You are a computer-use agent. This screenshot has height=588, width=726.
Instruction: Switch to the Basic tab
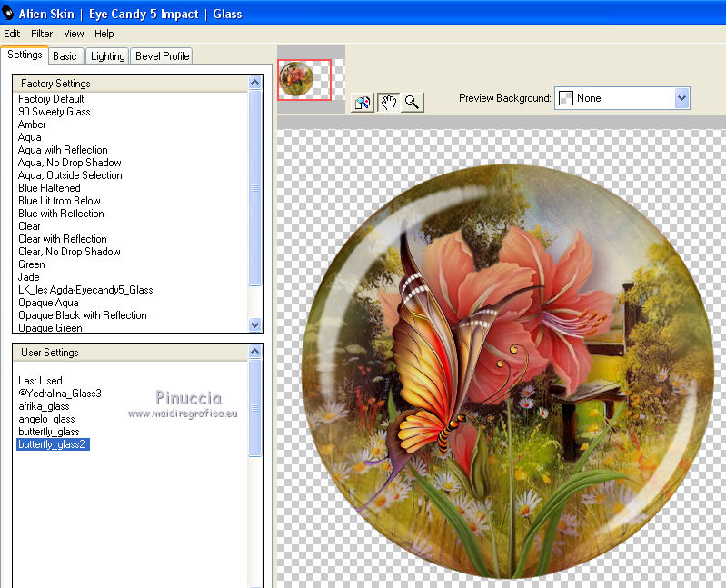pos(65,56)
